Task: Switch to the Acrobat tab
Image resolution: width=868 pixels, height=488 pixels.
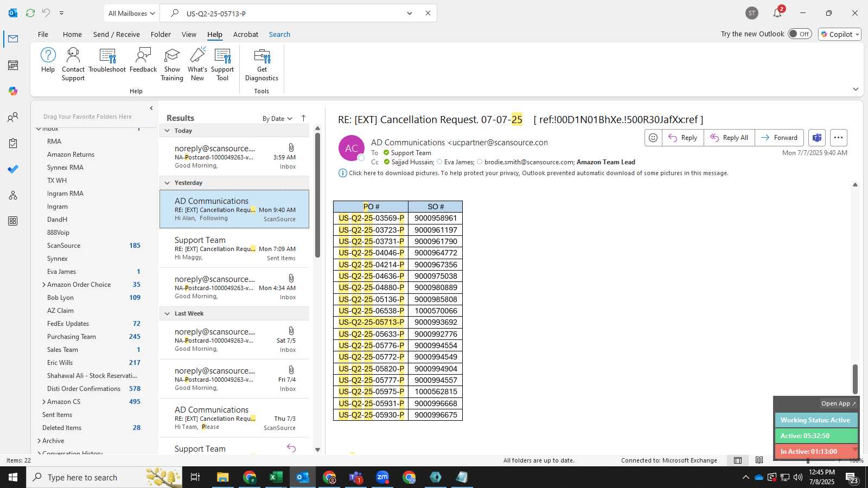Action: click(246, 34)
